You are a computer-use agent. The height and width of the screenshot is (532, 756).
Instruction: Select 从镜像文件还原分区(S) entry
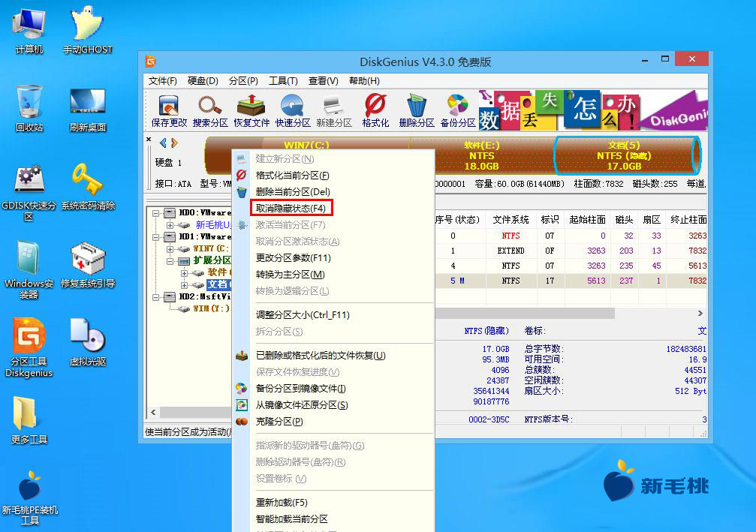tap(333, 404)
